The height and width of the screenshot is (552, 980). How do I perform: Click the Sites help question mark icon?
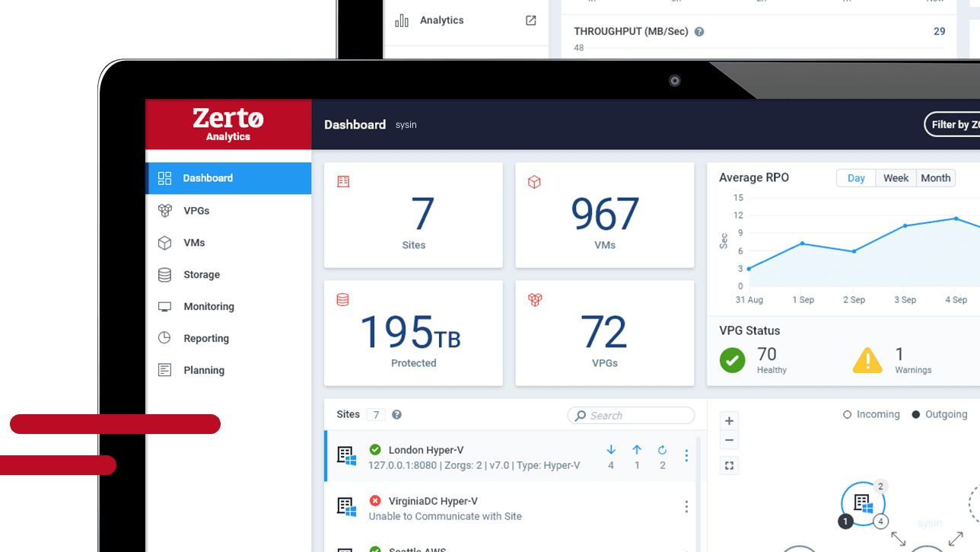pos(396,415)
